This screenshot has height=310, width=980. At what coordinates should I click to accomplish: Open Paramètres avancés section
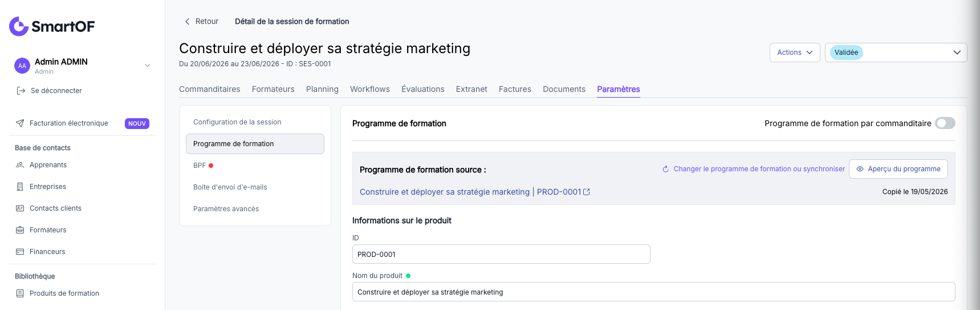(x=255, y=209)
